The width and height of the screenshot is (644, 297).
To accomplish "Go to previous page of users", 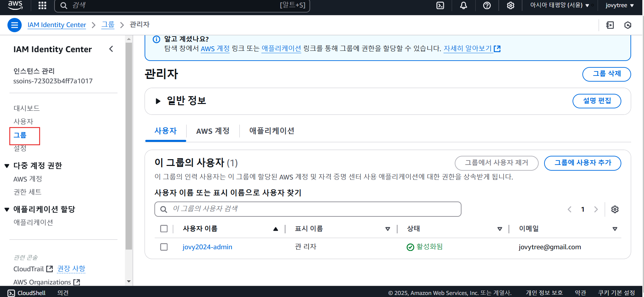I will coord(570,209).
